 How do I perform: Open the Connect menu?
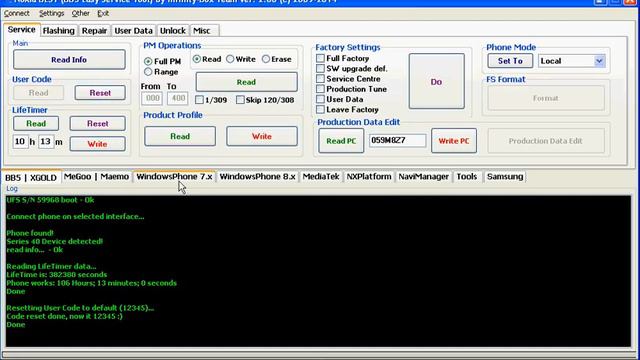[x=17, y=13]
